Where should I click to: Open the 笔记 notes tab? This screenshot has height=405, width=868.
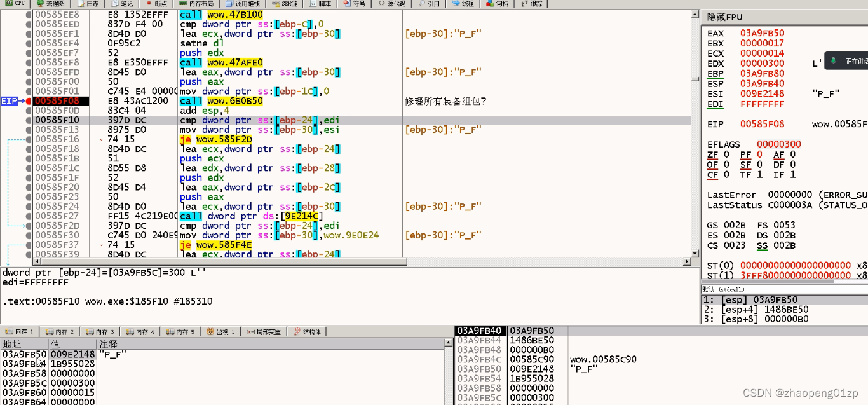(x=123, y=3)
